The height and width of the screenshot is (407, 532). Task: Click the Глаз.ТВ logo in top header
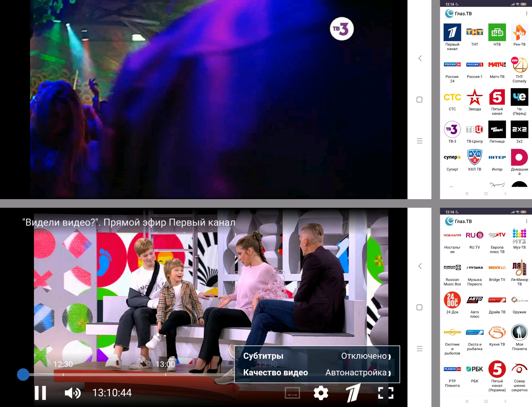(449, 14)
